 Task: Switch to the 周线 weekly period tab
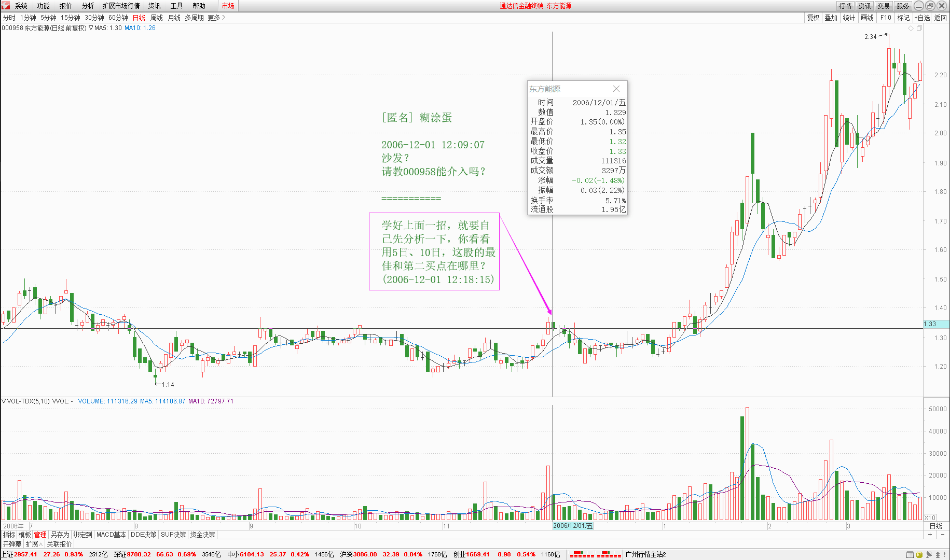156,18
